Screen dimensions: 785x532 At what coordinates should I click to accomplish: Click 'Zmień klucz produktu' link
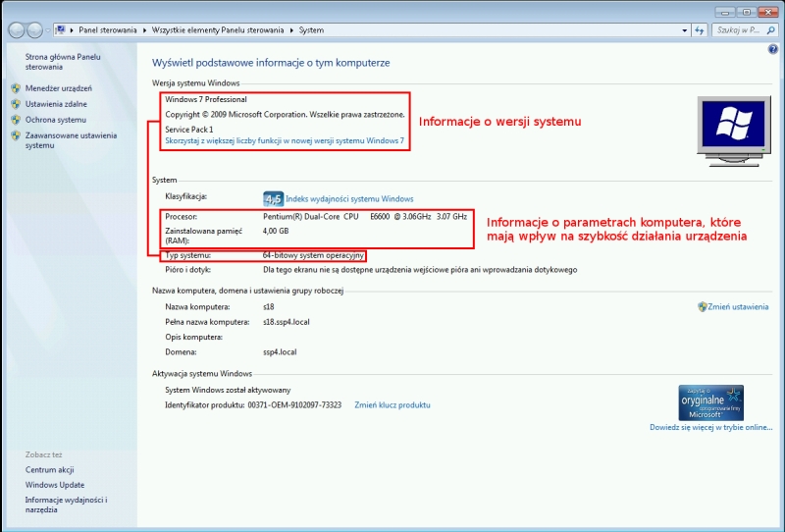[x=392, y=404]
